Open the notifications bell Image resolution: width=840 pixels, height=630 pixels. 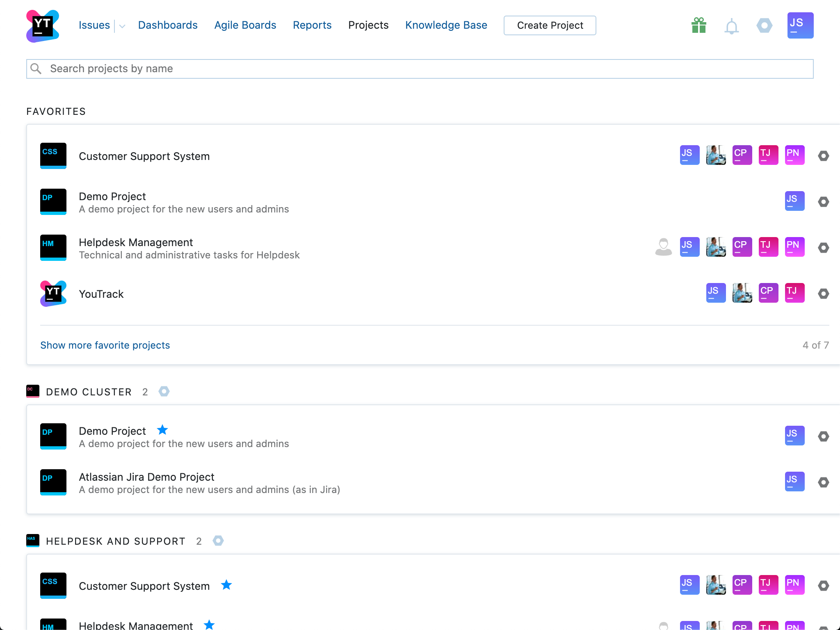pyautogui.click(x=731, y=27)
